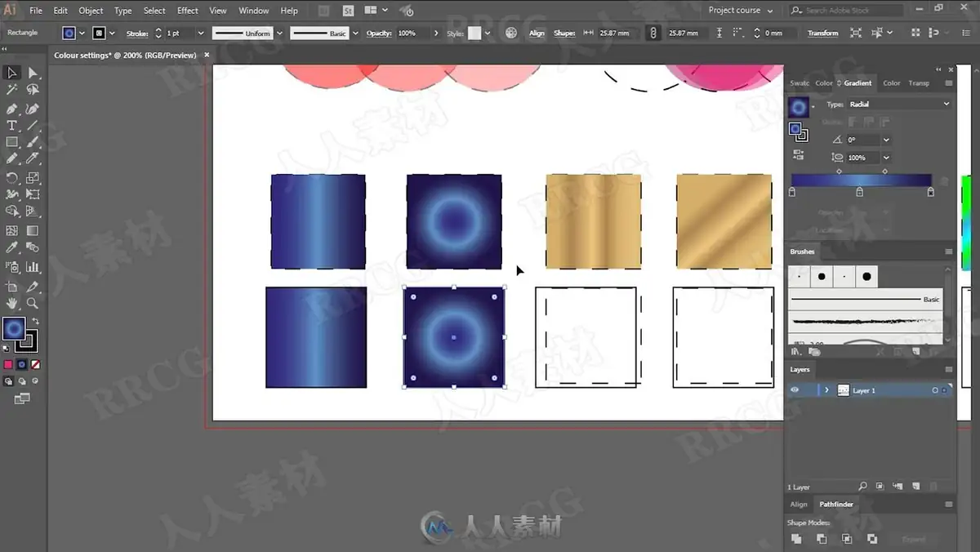Activate the Color fill mode button
Image resolution: width=980 pixels, height=552 pixels.
click(x=8, y=364)
